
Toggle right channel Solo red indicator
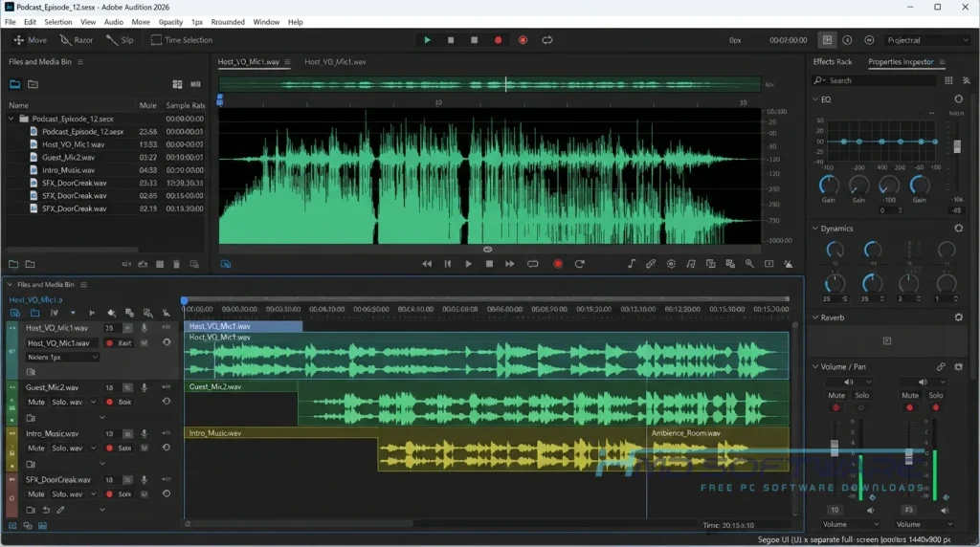tap(936, 407)
